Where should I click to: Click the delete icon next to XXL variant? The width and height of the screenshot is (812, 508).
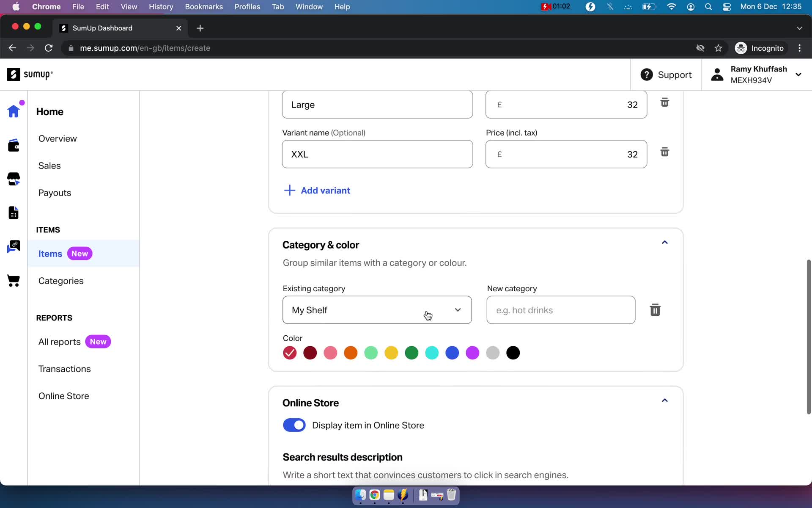tap(665, 152)
